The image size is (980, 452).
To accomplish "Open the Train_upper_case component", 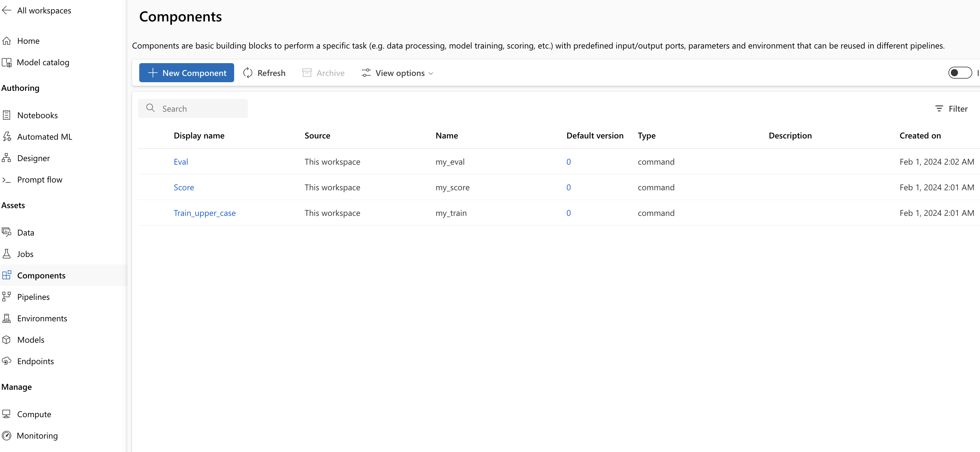I will (x=204, y=213).
